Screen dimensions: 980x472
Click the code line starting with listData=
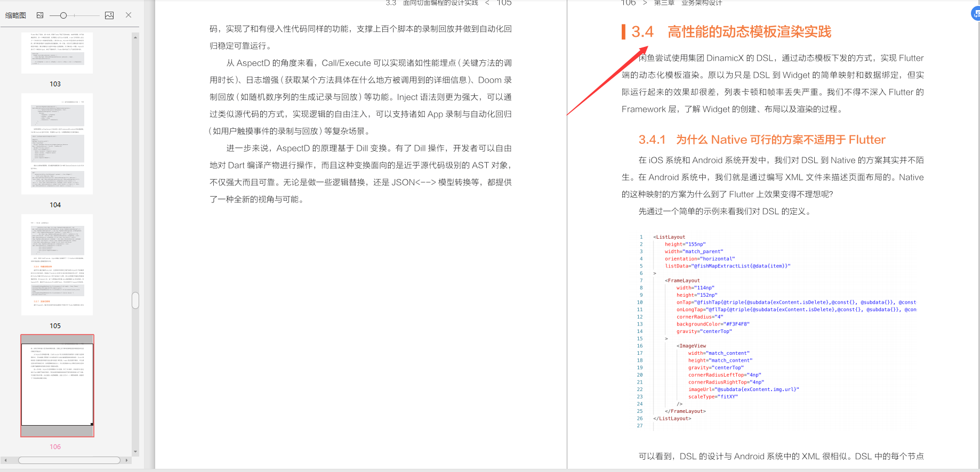click(x=727, y=266)
